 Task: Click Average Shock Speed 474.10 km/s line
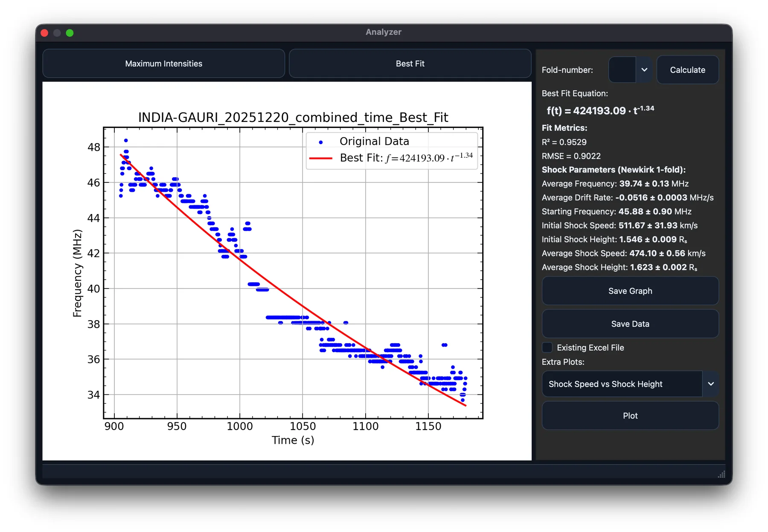coord(623,253)
